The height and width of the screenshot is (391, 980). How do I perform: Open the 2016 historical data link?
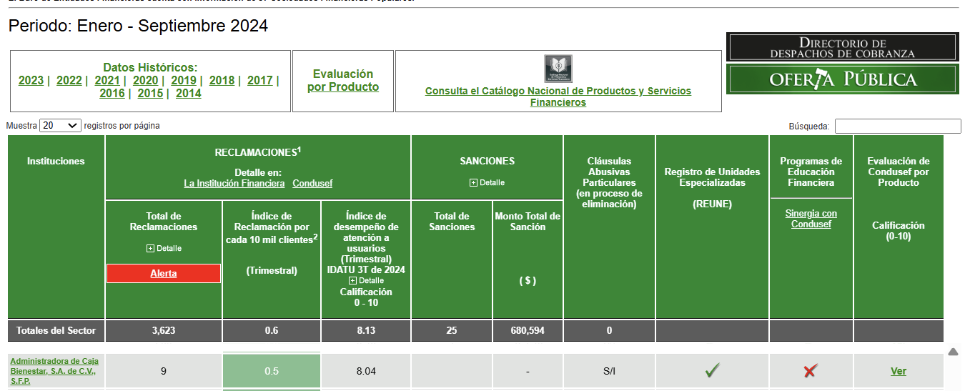click(x=112, y=94)
